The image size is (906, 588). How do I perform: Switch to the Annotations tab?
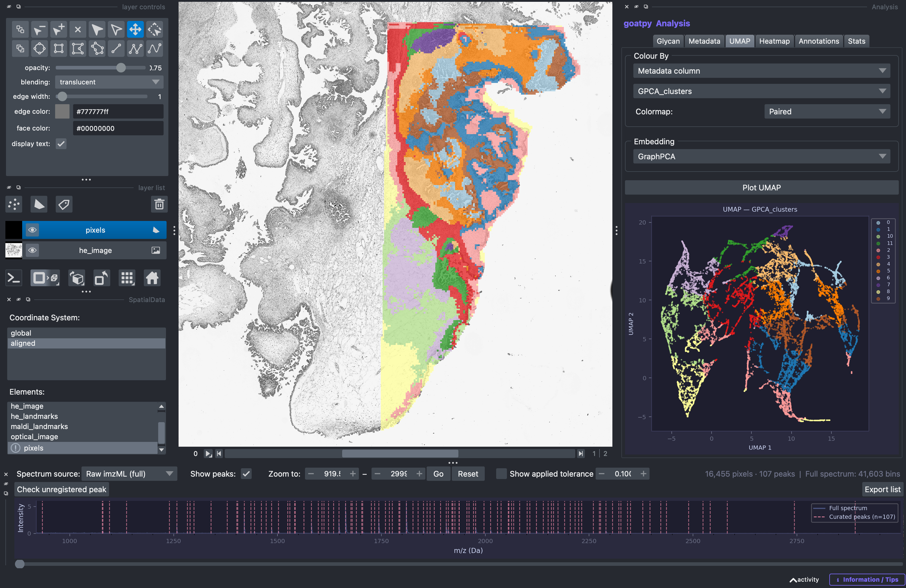(819, 41)
